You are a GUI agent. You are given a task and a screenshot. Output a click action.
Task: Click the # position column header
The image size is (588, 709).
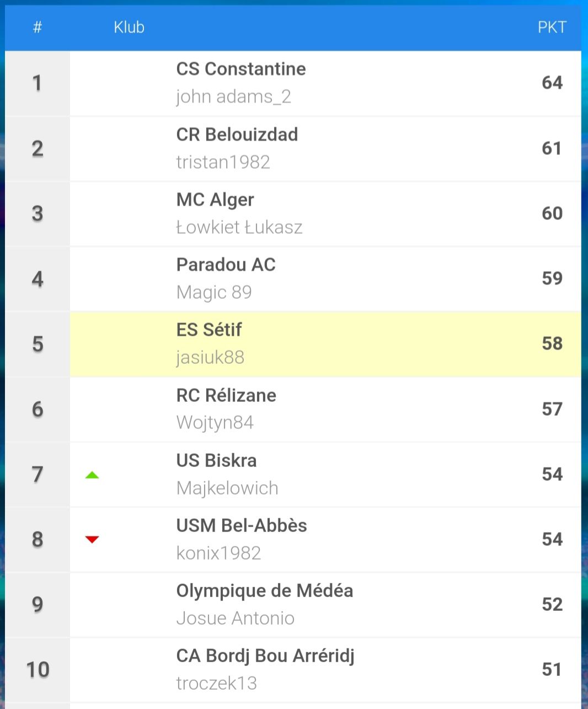pos(38,27)
